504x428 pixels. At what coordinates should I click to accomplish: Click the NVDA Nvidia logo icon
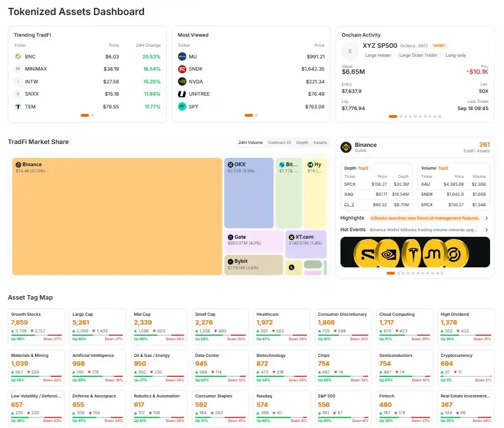click(182, 82)
